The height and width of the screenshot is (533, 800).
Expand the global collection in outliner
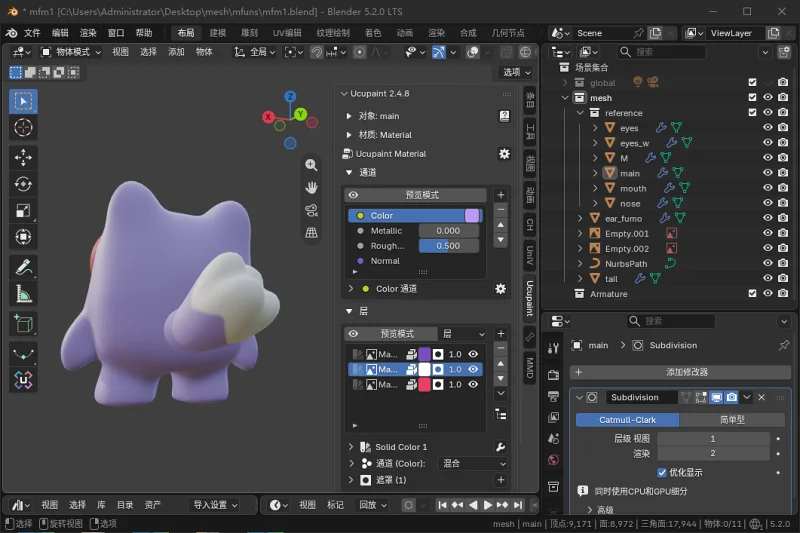click(x=565, y=83)
